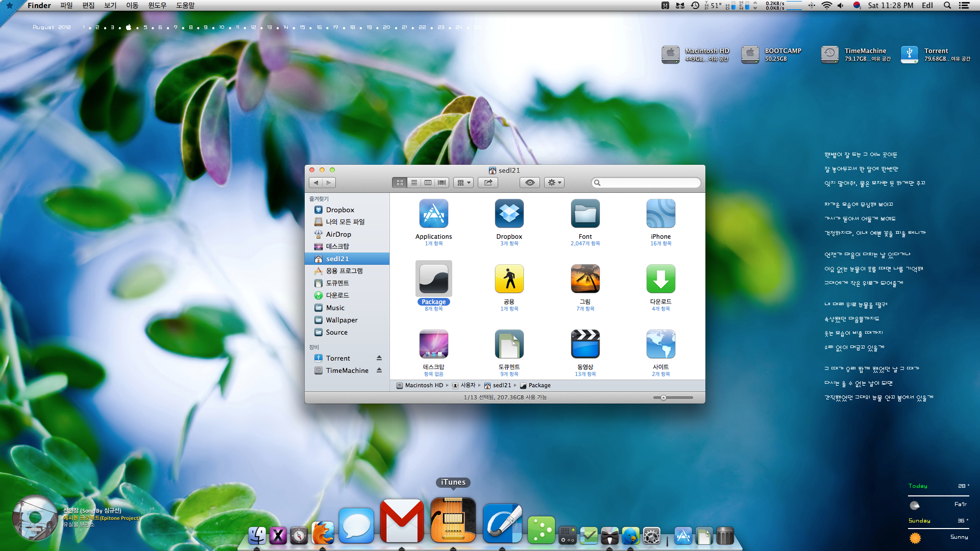Open the green dotted app in Dock
This screenshot has height=551, width=980.
[x=541, y=531]
